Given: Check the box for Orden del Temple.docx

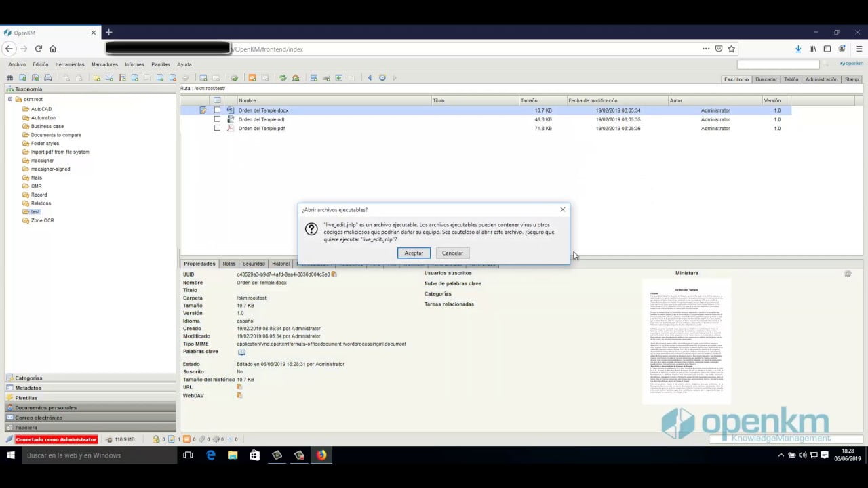Looking at the screenshot, I should point(217,110).
